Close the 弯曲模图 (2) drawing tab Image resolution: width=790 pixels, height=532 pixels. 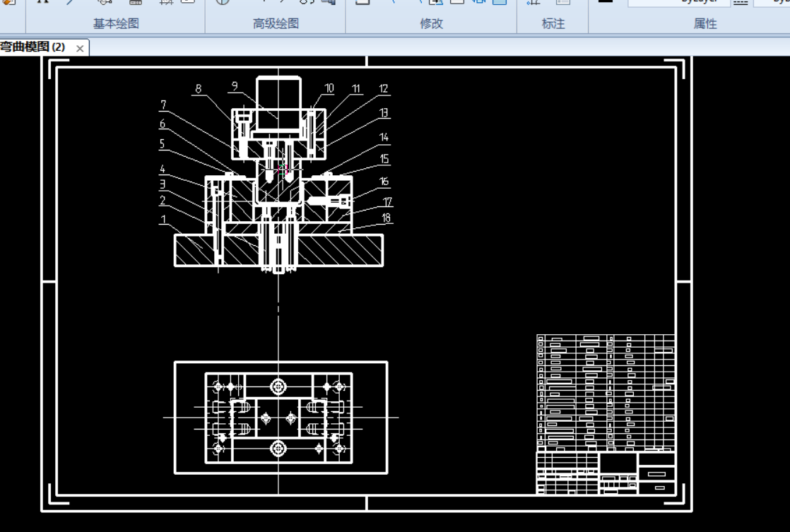coord(80,48)
